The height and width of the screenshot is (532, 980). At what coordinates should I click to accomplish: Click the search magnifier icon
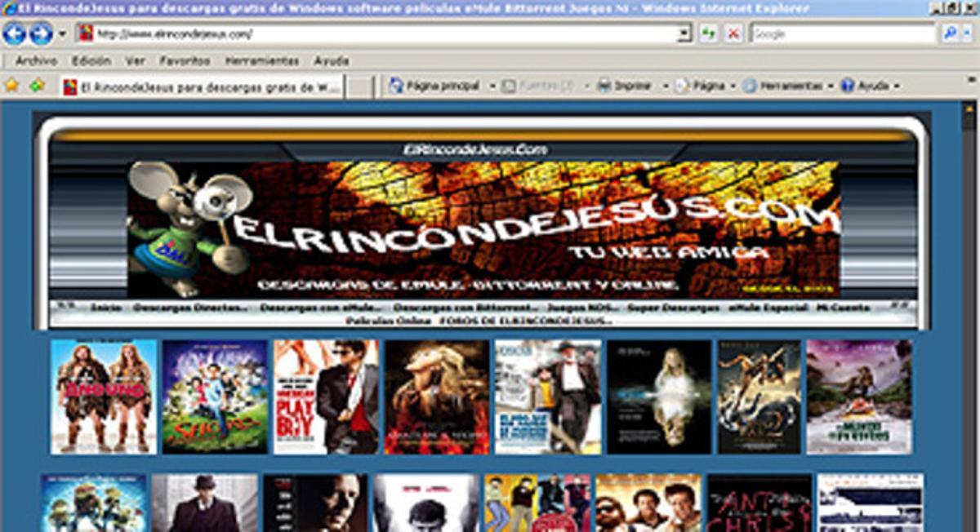click(949, 34)
